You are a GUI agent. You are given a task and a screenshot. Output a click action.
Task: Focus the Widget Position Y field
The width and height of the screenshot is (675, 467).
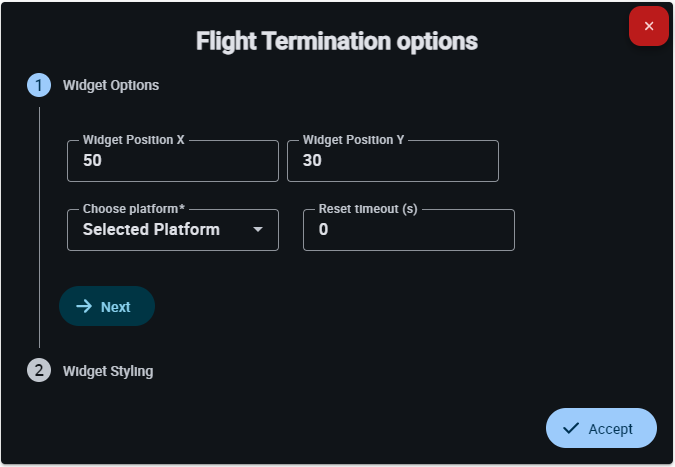(x=392, y=161)
